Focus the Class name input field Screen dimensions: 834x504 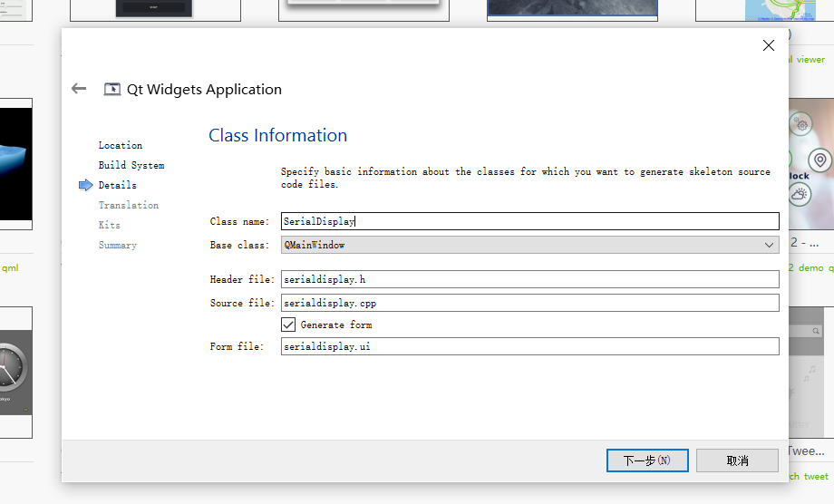pyautogui.click(x=529, y=221)
